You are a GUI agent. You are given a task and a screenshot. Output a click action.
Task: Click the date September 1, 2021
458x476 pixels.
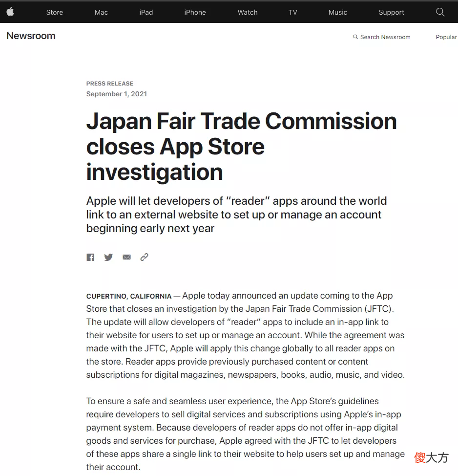point(117,94)
